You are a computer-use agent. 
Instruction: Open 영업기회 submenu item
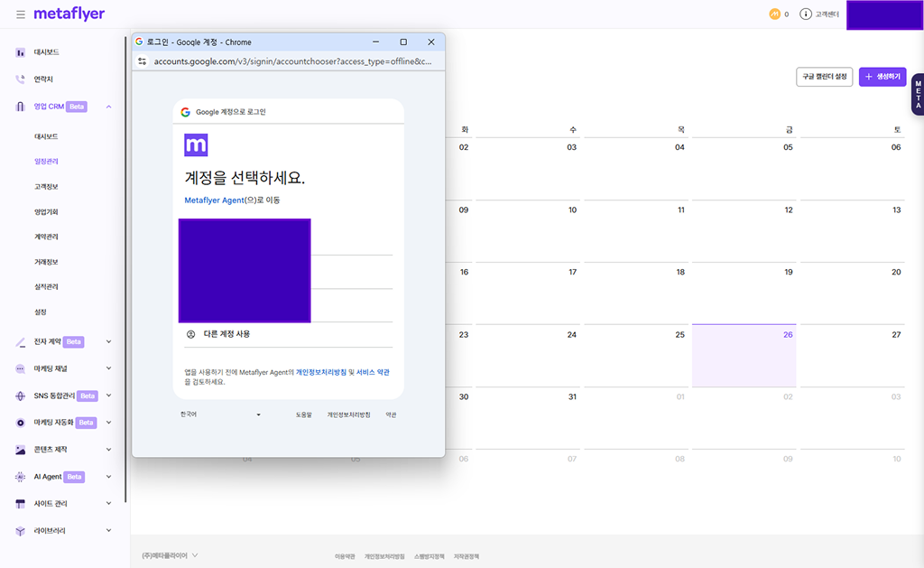click(x=46, y=212)
